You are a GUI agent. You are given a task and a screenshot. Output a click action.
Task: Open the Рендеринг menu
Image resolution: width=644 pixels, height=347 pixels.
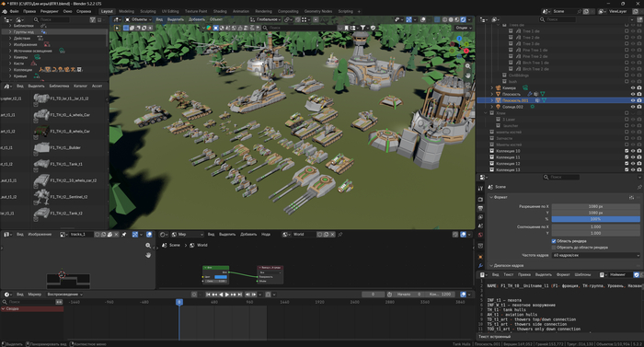pyautogui.click(x=50, y=11)
